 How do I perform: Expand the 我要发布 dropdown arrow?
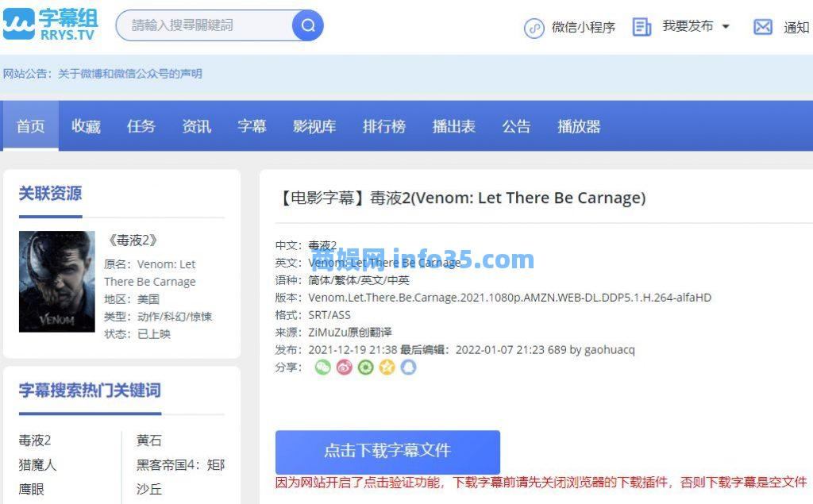(725, 25)
